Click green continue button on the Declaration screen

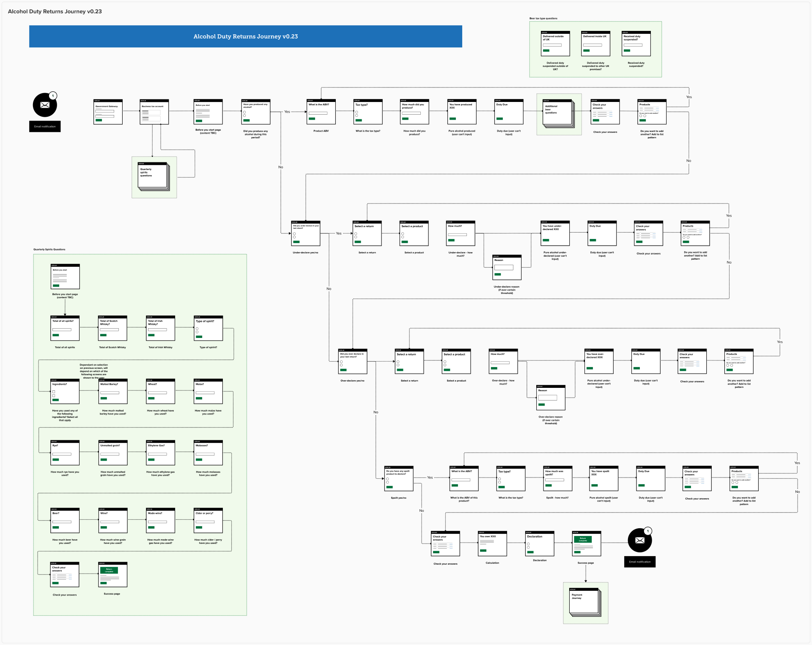point(530,552)
